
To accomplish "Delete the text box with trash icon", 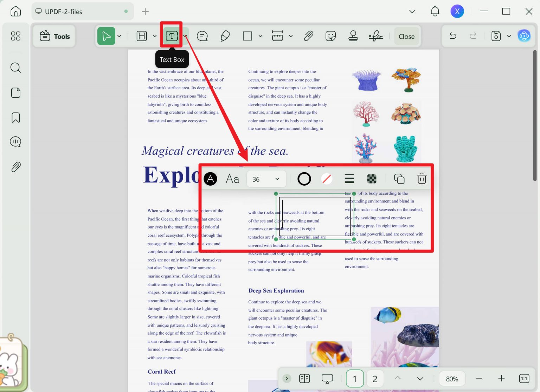I will [x=422, y=179].
